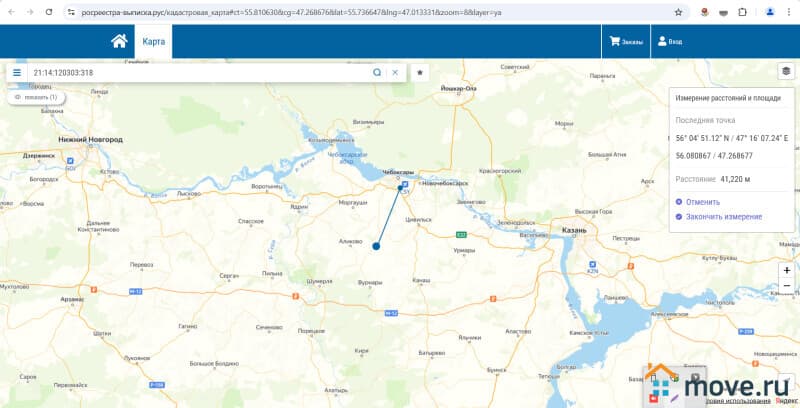Select Шумерля town label on map
The image size is (800, 408).
point(320,281)
